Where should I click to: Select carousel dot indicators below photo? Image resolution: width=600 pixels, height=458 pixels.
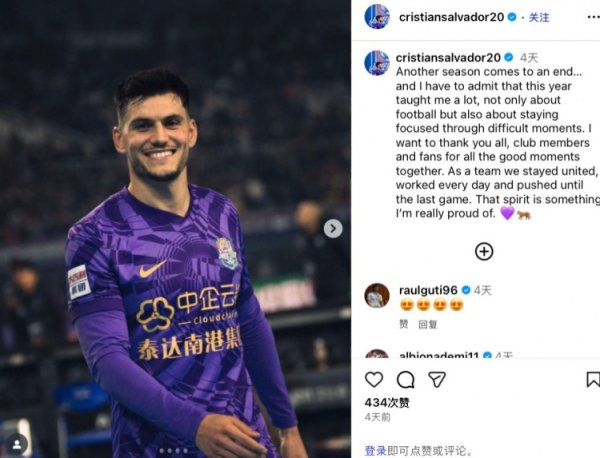coord(173,451)
